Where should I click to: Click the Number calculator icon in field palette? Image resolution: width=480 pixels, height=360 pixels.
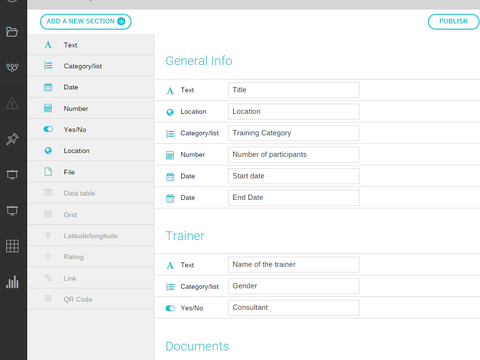tap(48, 108)
